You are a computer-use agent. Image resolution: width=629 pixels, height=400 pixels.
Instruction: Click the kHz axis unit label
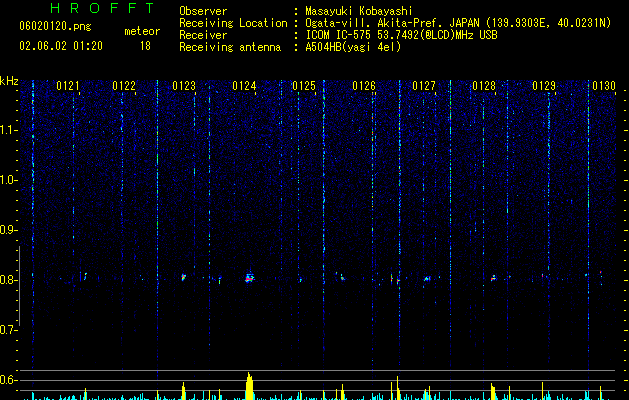9,81
